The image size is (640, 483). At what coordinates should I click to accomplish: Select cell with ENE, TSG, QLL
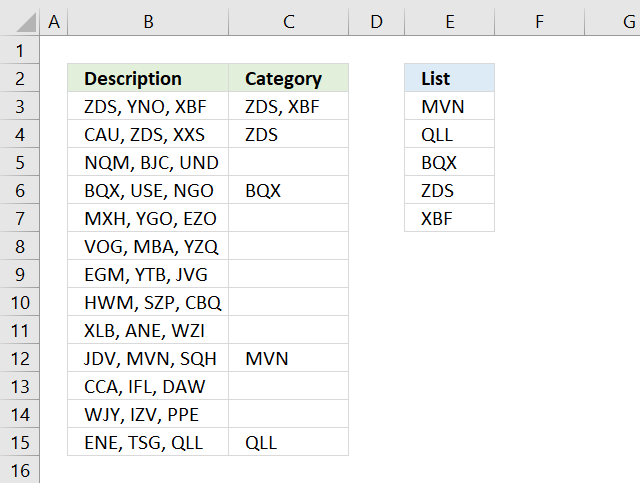tap(148, 442)
